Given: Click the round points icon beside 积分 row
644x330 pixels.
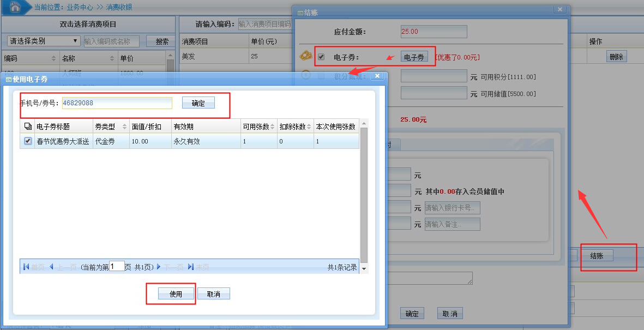Looking at the screenshot, I should 306,75.
